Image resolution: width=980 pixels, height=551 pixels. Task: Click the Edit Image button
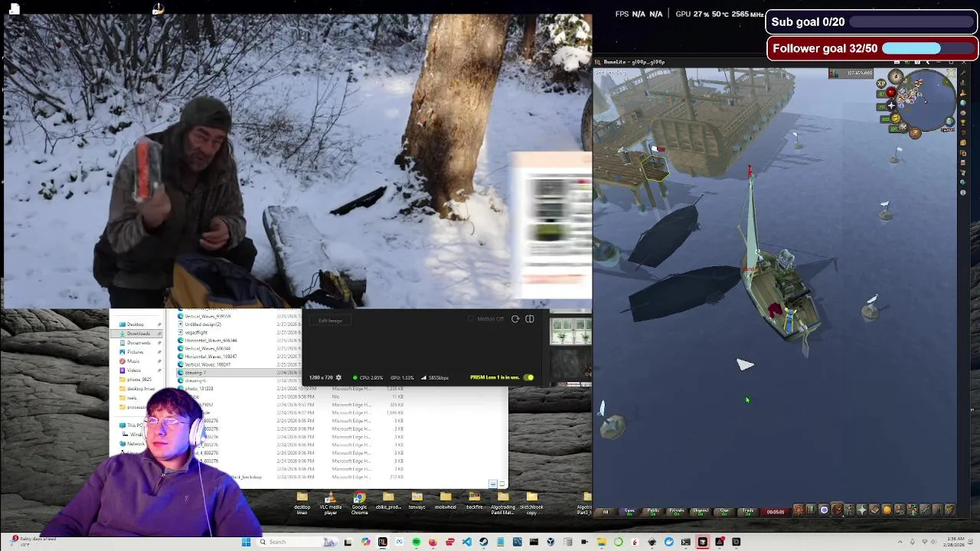[x=330, y=321]
